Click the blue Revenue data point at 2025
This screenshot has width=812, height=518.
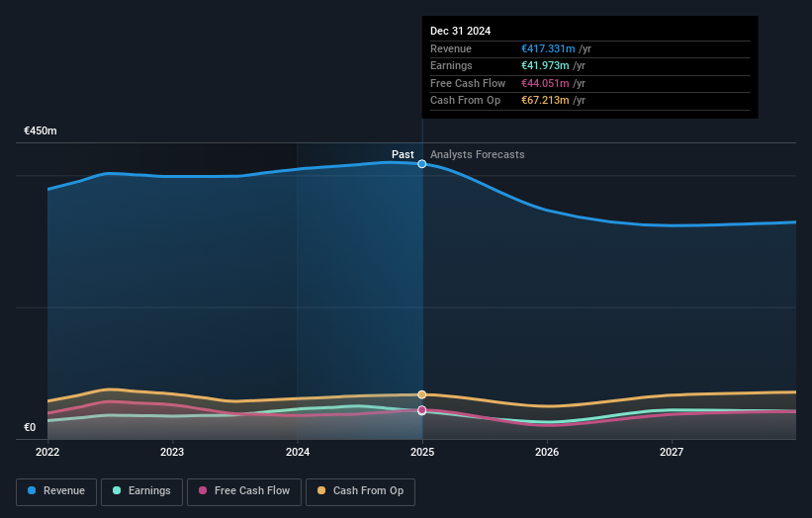(422, 164)
